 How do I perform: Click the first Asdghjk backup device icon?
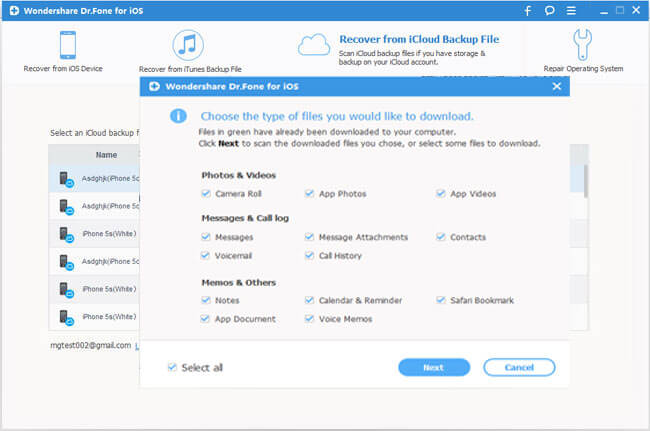click(66, 179)
